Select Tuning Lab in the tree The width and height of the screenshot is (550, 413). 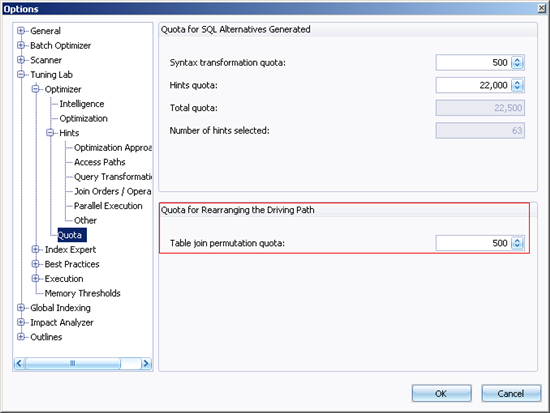(51, 75)
